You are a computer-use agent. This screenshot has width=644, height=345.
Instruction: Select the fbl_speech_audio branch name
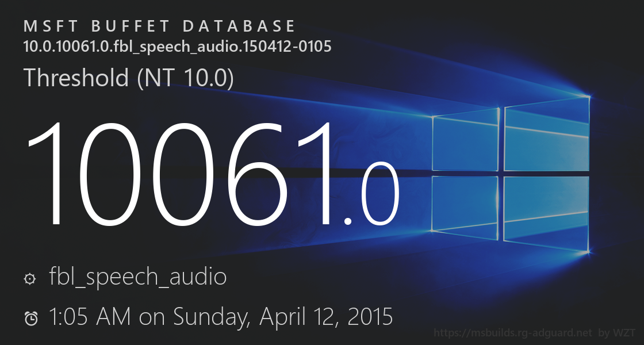[138, 277]
